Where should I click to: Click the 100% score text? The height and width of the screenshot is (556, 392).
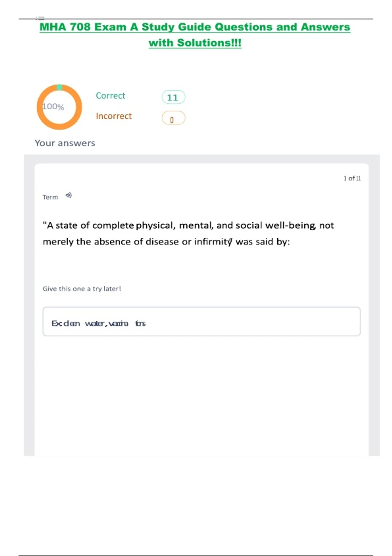(x=53, y=107)
